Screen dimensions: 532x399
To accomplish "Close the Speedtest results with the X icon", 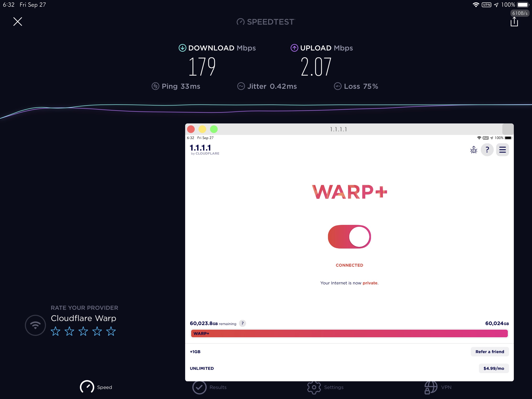I will [x=17, y=22].
